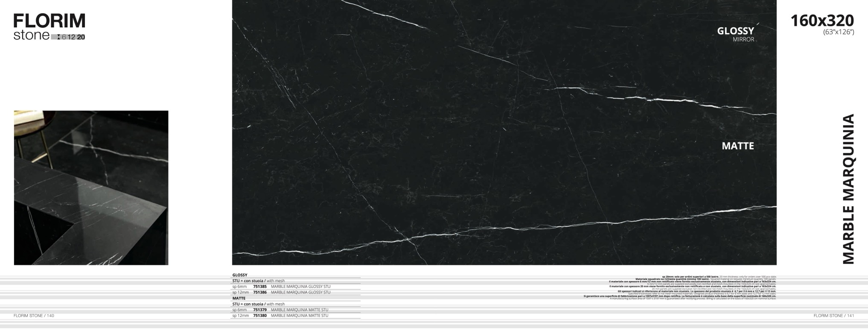Open the marble countertop room photo
The height and width of the screenshot is (331, 868).
tap(91, 187)
